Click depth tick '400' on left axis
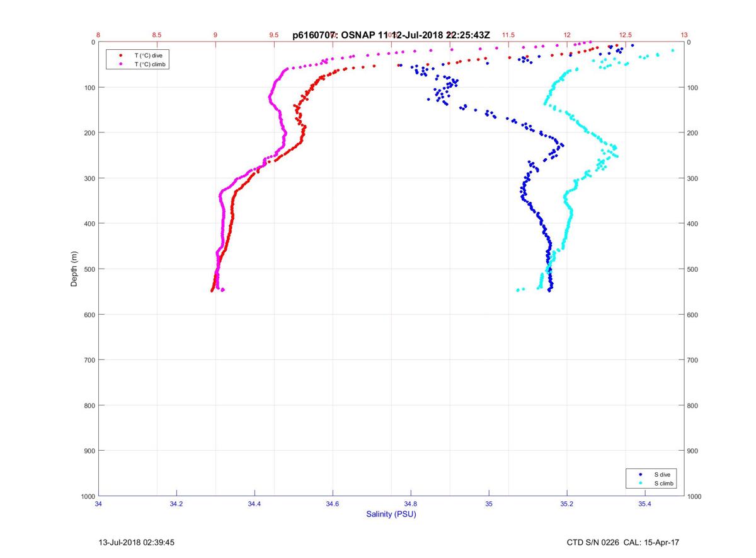Image resolution: width=756 pixels, height=558 pixels. pyautogui.click(x=89, y=224)
